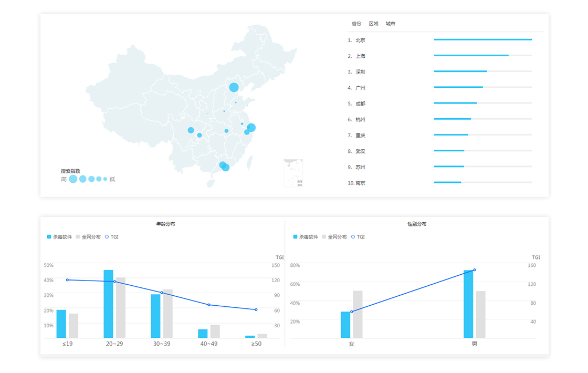
Task: Click the TGI point for 男 in gender chart
Action: [475, 270]
